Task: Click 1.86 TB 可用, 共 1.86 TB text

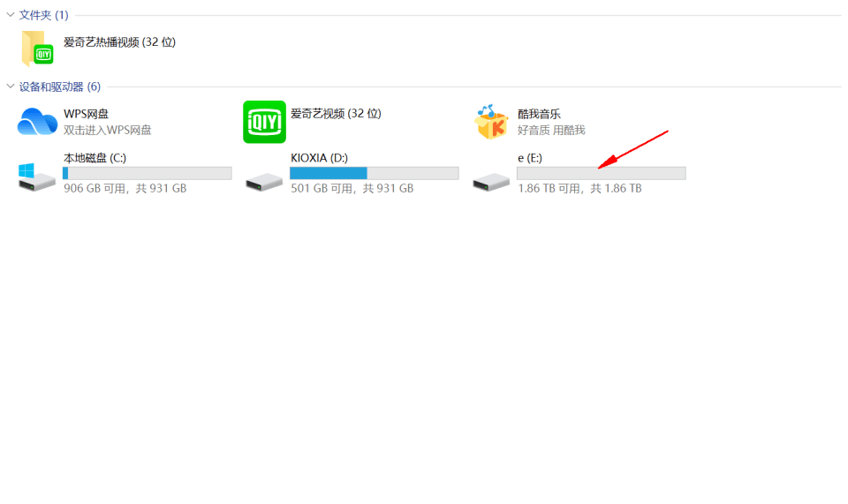Action: click(x=579, y=189)
